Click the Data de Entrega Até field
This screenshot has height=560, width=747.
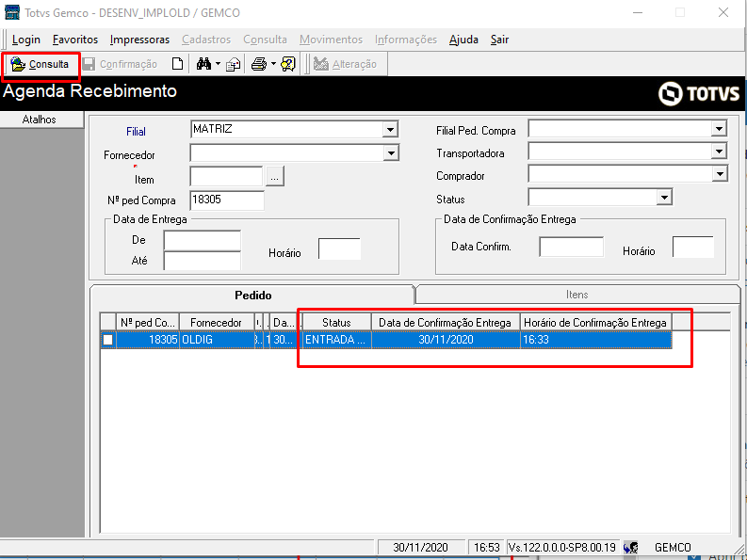coord(202,261)
